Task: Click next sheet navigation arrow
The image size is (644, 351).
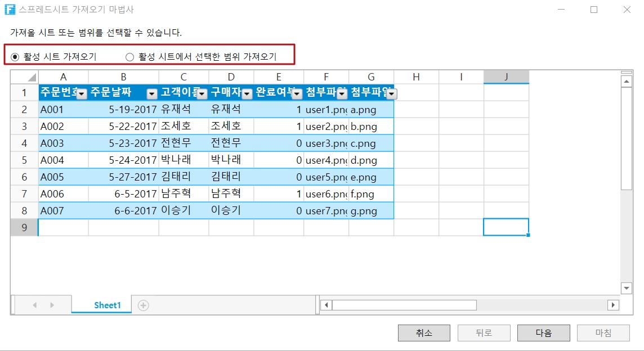Action: pos(52,305)
